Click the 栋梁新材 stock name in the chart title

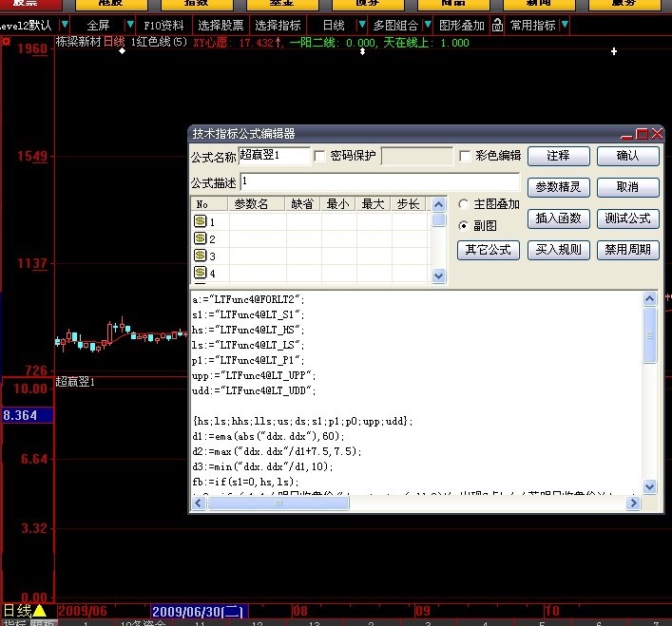pyautogui.click(x=78, y=42)
